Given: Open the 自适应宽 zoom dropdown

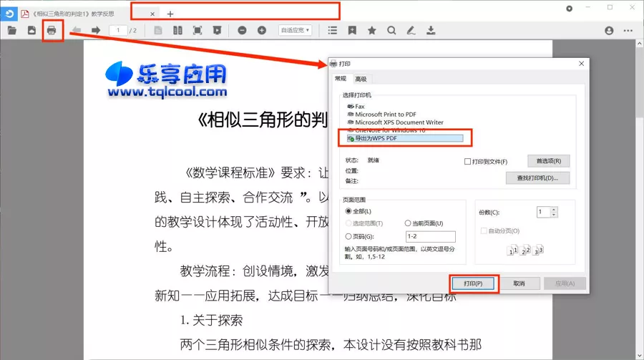Looking at the screenshot, I should 295,30.
